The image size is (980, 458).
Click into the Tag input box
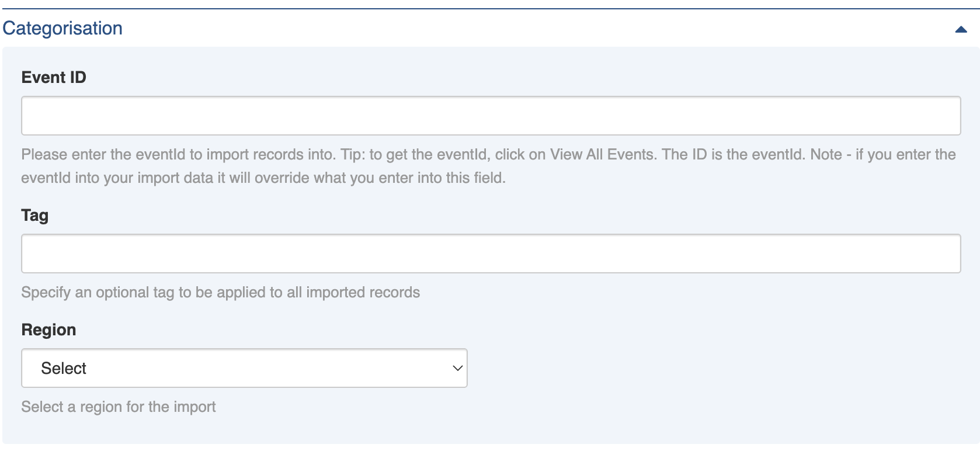pos(491,254)
